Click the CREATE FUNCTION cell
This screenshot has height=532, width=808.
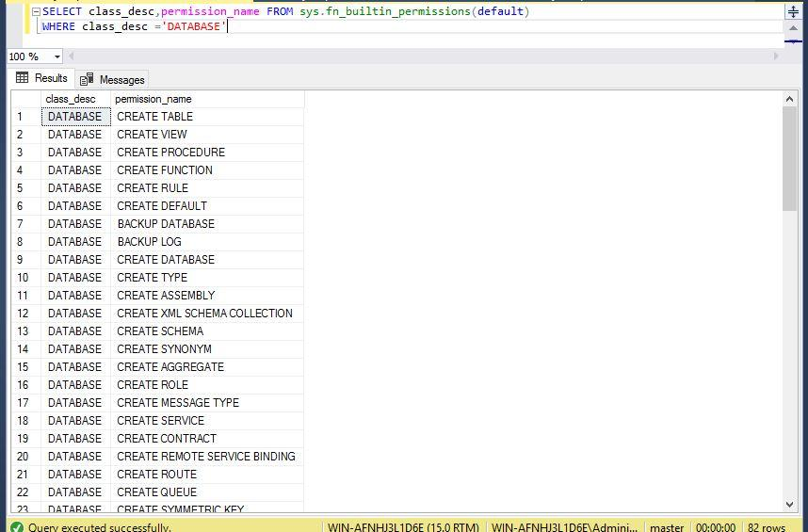(x=207, y=169)
